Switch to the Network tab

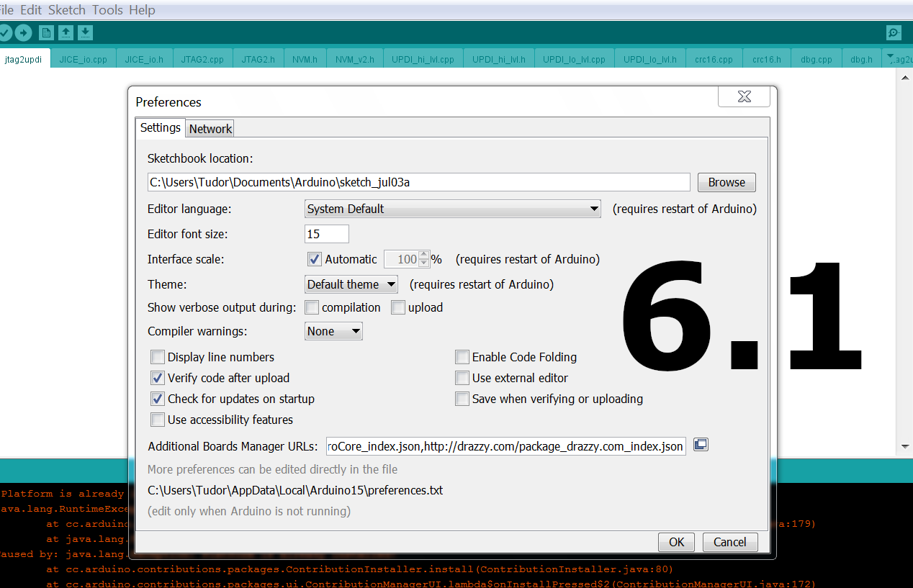pyautogui.click(x=210, y=129)
